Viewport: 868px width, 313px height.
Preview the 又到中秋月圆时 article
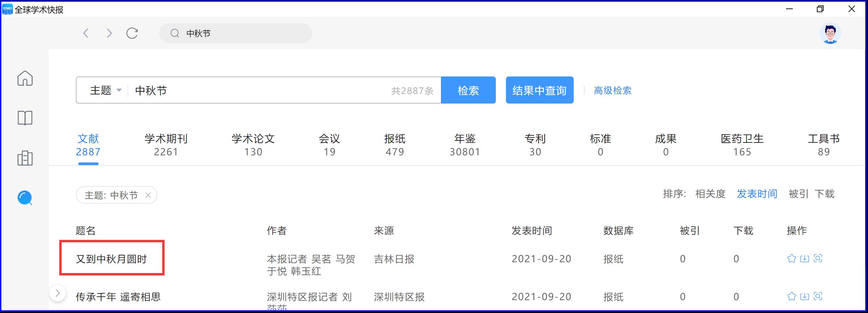(x=818, y=259)
